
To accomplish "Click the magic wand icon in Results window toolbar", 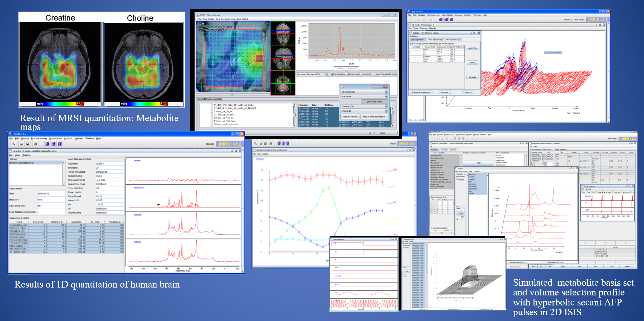I will click(x=13, y=144).
